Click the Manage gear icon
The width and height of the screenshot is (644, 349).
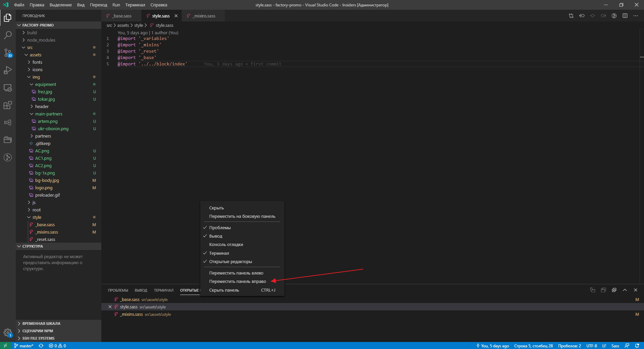pos(8,333)
